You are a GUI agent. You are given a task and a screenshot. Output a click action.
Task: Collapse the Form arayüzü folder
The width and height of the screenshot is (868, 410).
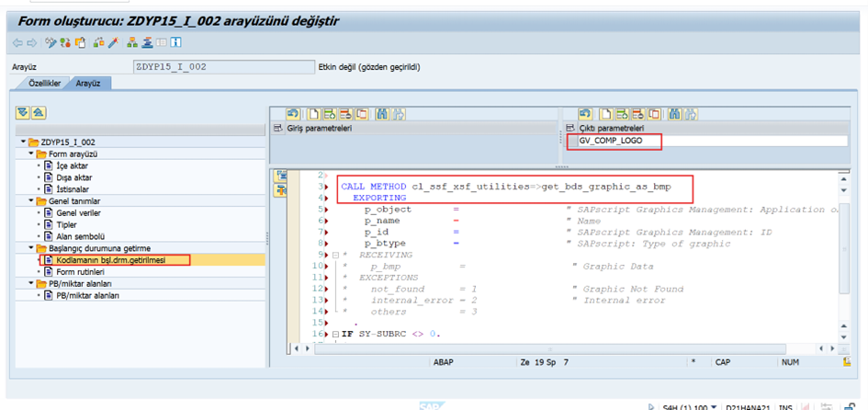[x=30, y=154]
